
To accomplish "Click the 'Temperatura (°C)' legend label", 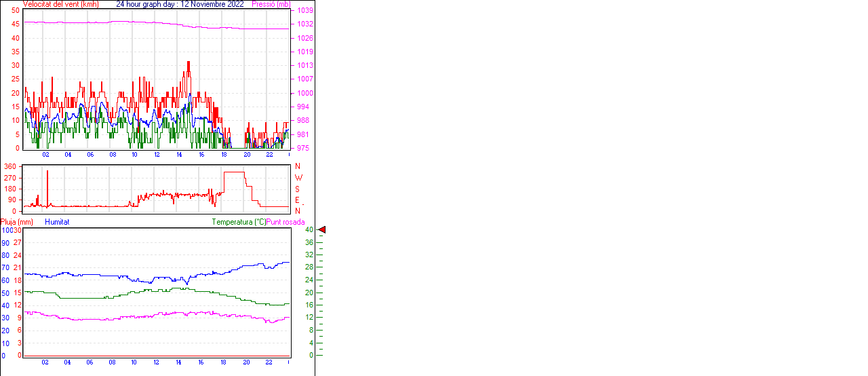I will click(x=239, y=222).
